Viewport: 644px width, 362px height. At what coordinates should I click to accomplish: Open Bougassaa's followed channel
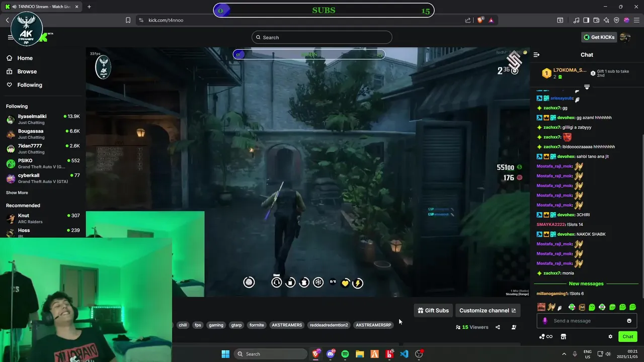(x=43, y=134)
